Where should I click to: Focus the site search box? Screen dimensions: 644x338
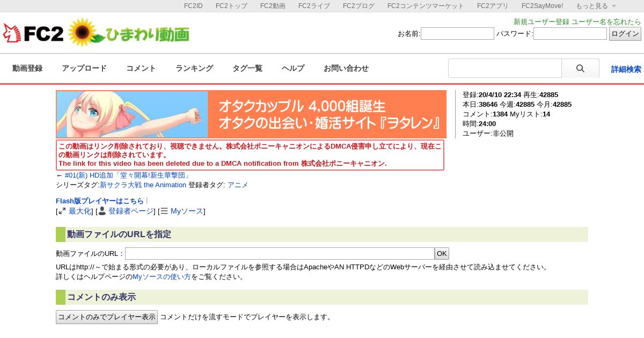505,68
